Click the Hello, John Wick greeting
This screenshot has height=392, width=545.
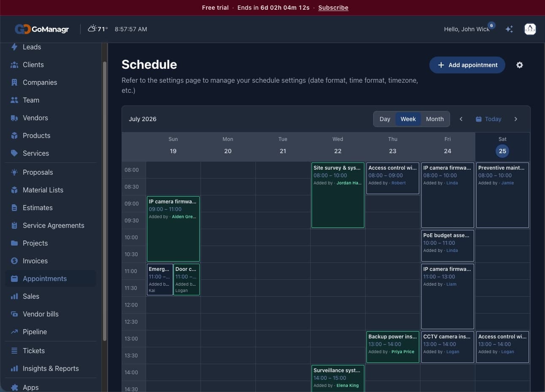point(466,29)
